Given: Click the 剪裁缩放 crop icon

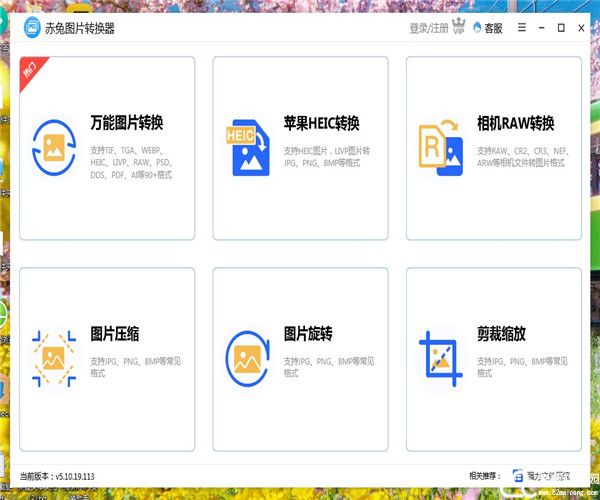Looking at the screenshot, I should (x=441, y=357).
